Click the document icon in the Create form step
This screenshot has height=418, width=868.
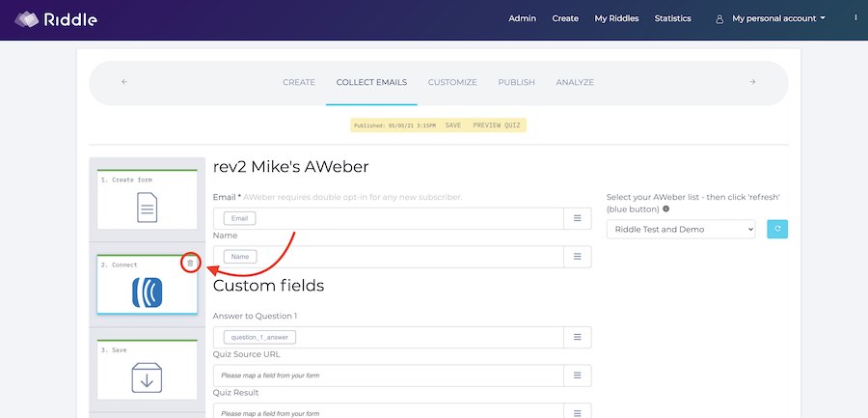coord(148,208)
